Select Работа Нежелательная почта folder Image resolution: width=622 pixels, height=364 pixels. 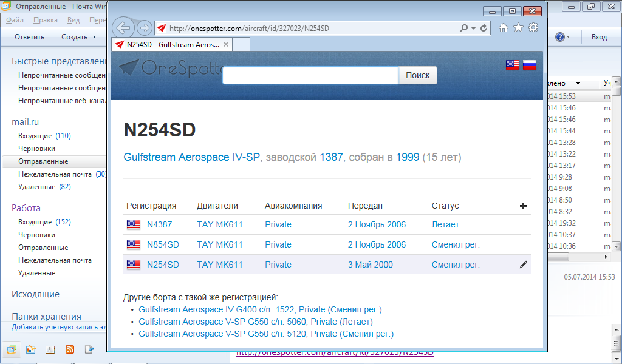point(55,260)
